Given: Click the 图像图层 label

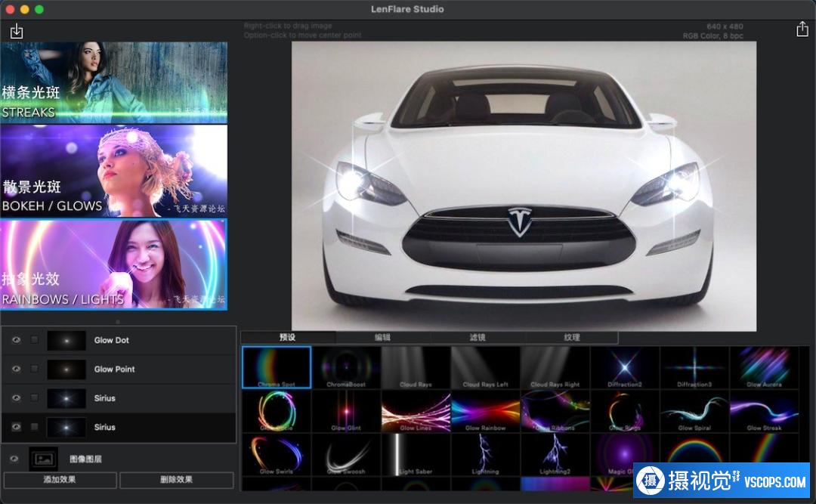Looking at the screenshot, I should coord(86,459).
